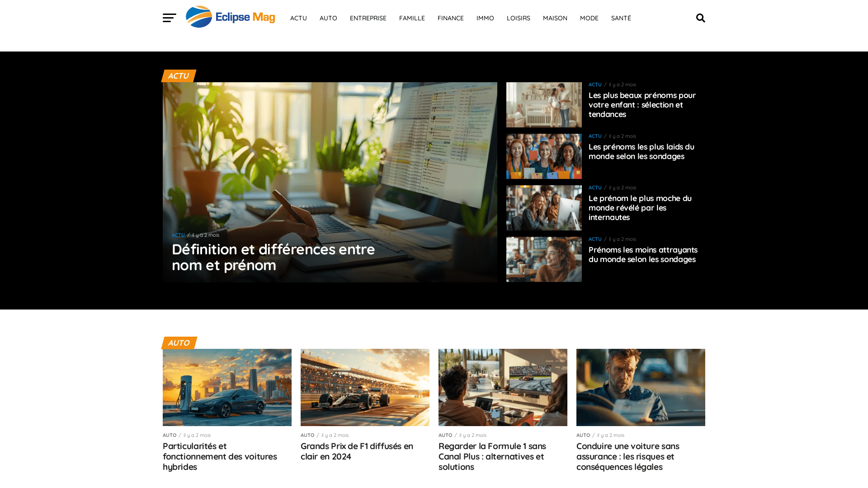Open image of men watching race on TV
Viewport: 868px width, 488px height.
point(503,387)
